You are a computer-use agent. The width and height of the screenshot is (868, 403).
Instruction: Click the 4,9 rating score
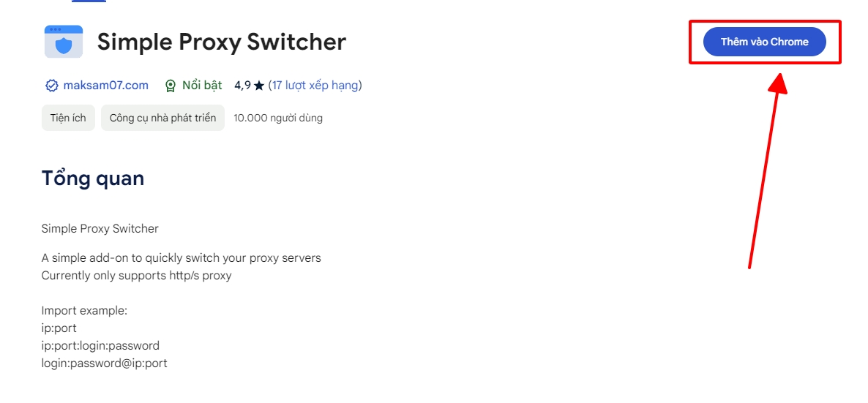coord(242,86)
